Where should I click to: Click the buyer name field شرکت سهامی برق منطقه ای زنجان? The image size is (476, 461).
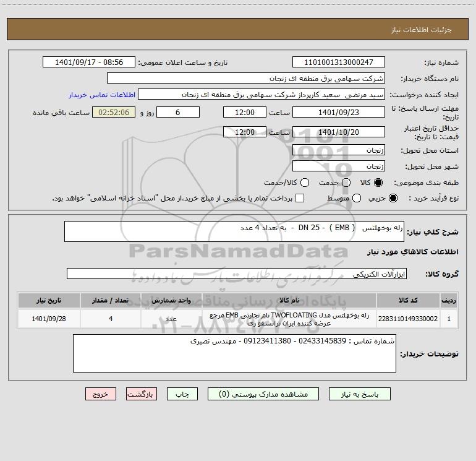pos(246,79)
